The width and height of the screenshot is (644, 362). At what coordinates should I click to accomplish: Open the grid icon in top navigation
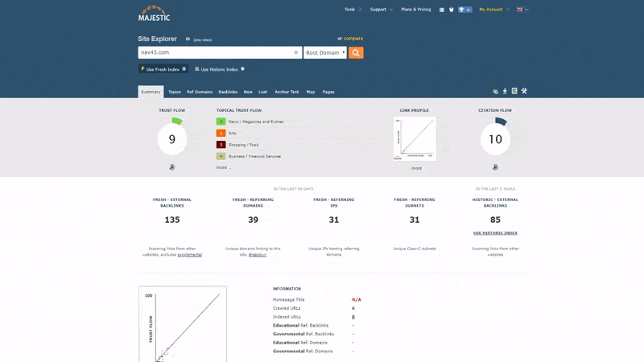[x=441, y=10]
